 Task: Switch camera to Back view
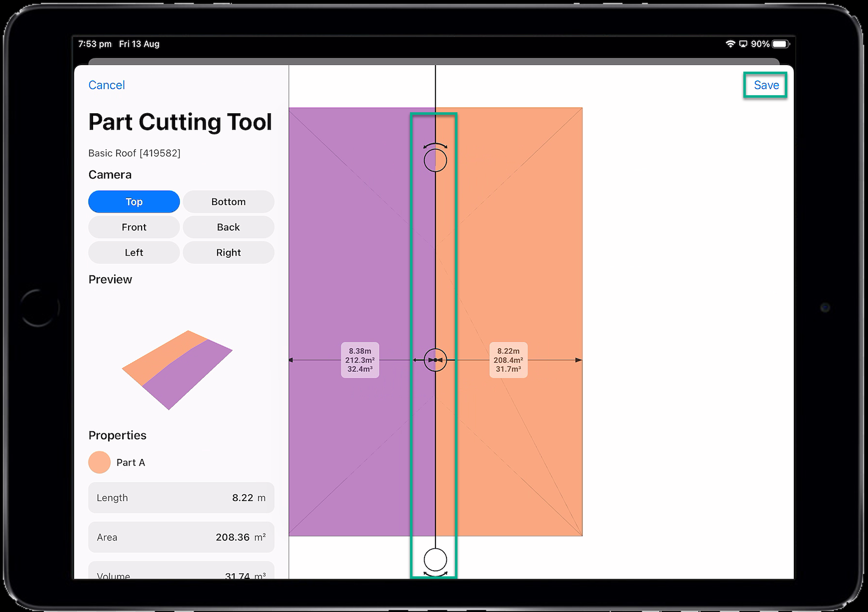click(x=228, y=227)
